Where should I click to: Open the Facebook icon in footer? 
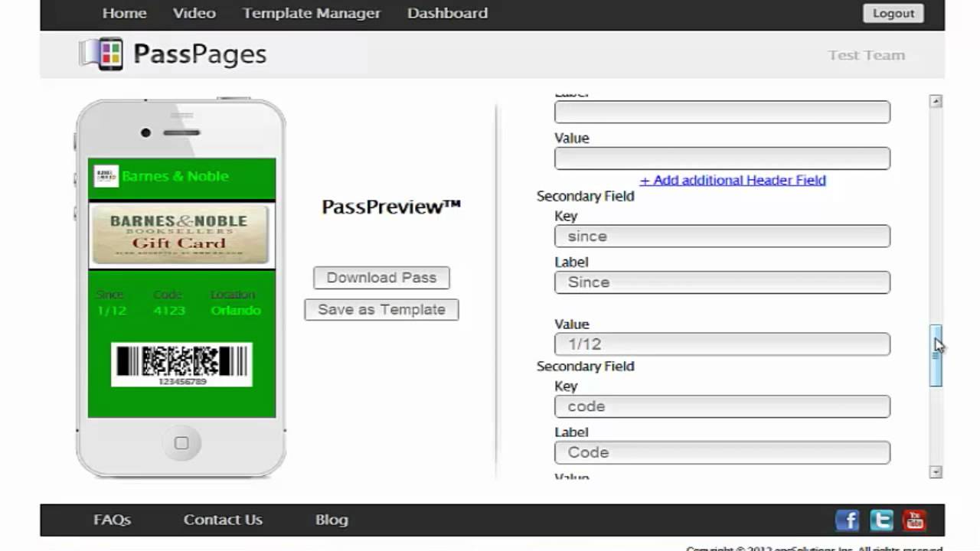[x=847, y=520]
